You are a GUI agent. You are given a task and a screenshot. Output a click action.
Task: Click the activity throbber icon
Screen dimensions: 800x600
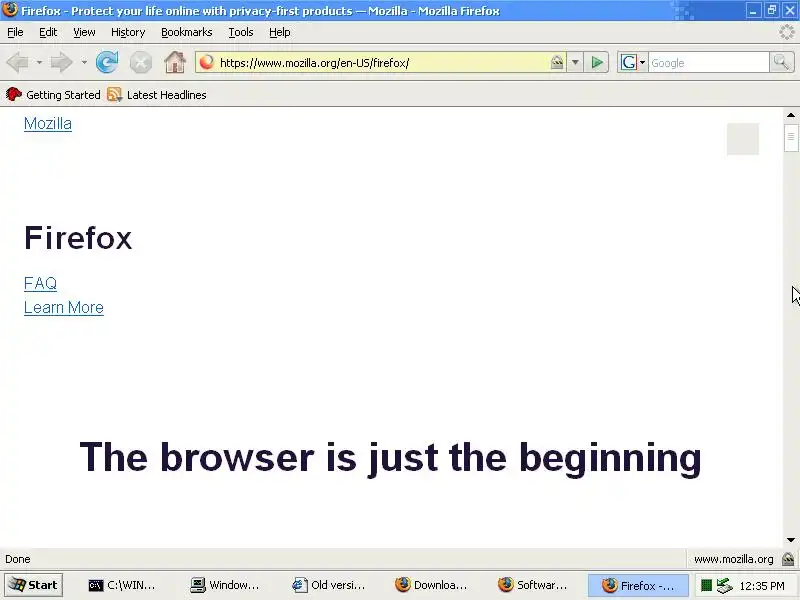pos(787,32)
